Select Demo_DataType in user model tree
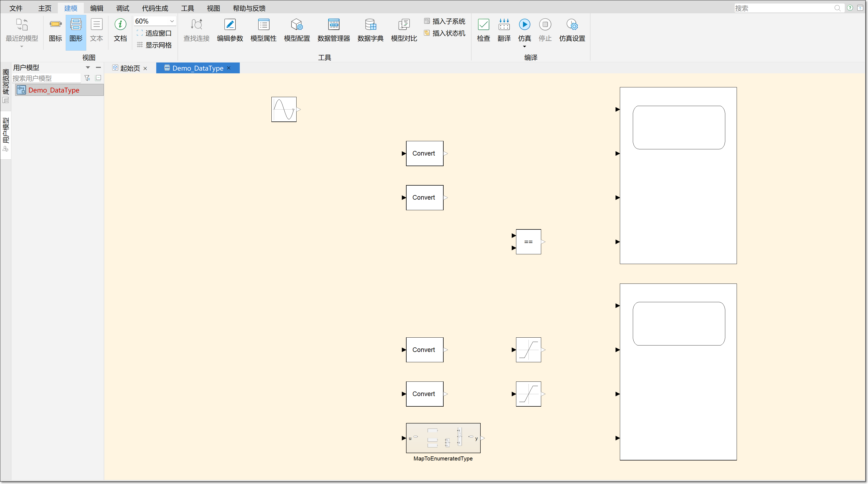868x484 pixels. click(59, 90)
